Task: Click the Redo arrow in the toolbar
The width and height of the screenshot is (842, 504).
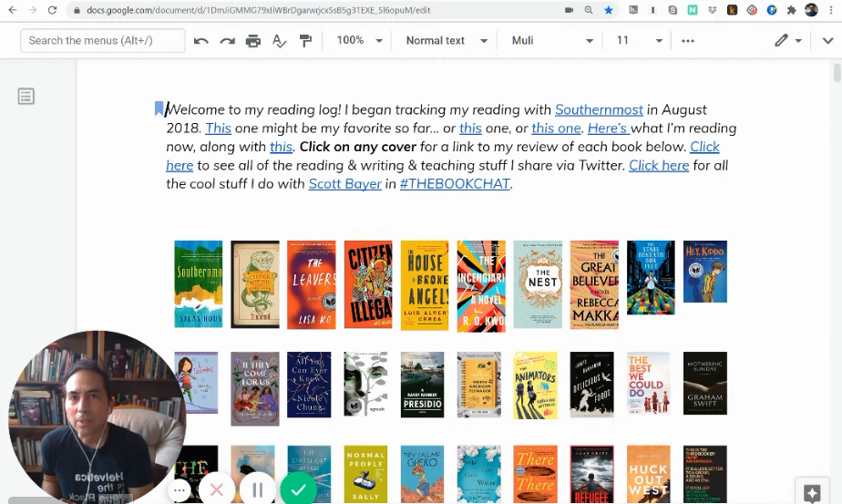Action: tap(228, 41)
